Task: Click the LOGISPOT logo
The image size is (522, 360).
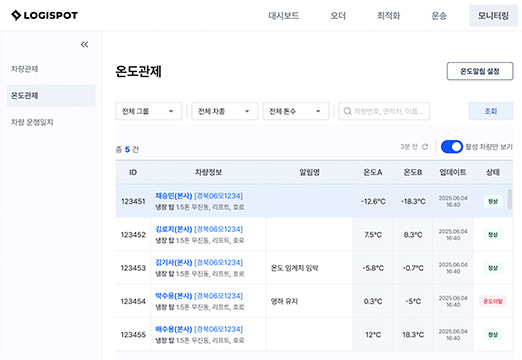Action: pos(44,15)
